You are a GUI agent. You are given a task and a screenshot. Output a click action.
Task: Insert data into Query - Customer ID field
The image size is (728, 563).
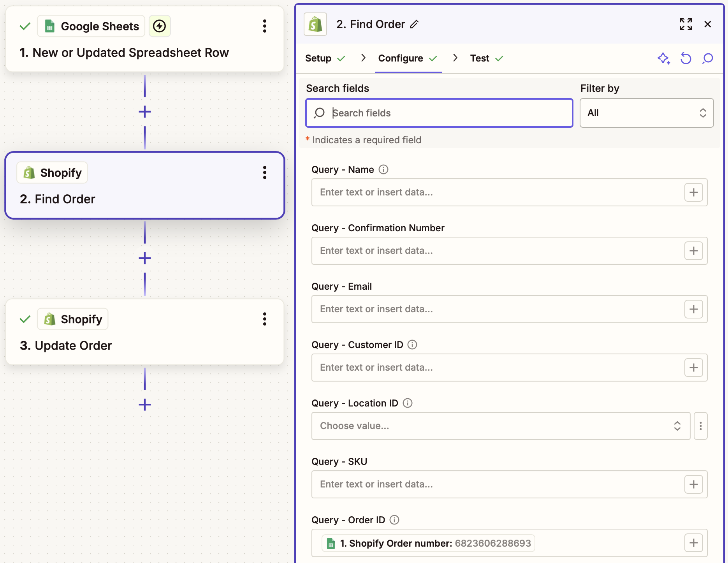pos(694,368)
